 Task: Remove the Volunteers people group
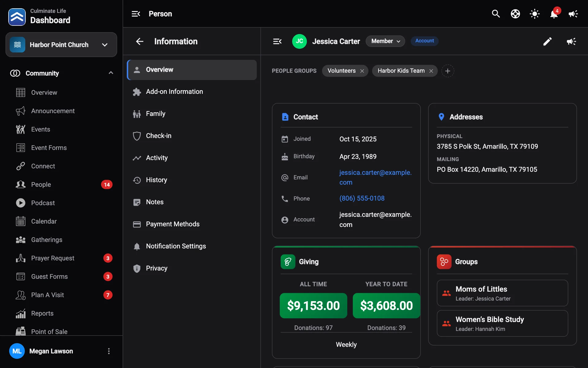[362, 71]
